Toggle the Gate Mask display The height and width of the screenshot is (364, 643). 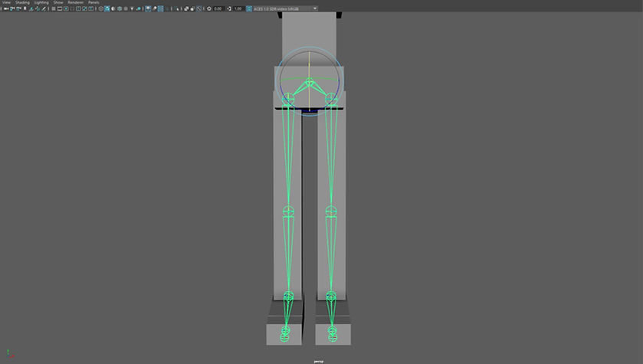tap(72, 8)
